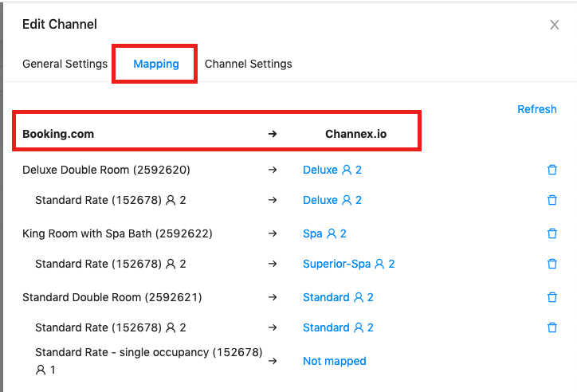The width and height of the screenshot is (577, 392).
Task: Open Deluxe rate mapping under Deluxe Double Room
Action: pyautogui.click(x=332, y=200)
